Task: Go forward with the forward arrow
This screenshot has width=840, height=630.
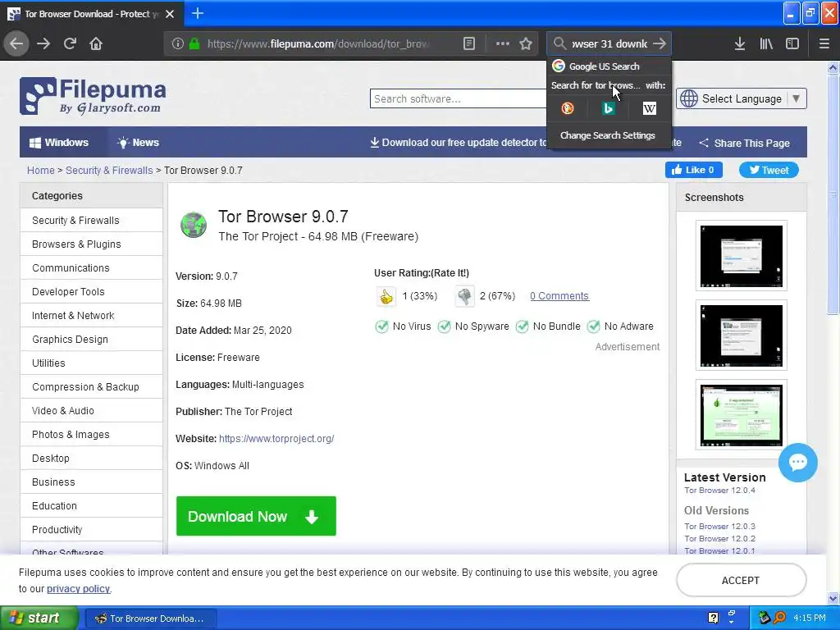Action: pyautogui.click(x=43, y=43)
